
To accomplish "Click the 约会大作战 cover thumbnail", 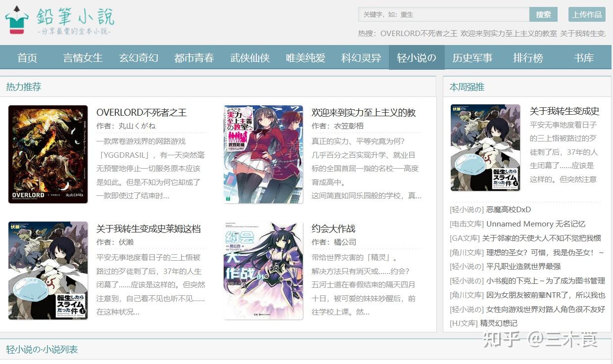I will pyautogui.click(x=263, y=271).
